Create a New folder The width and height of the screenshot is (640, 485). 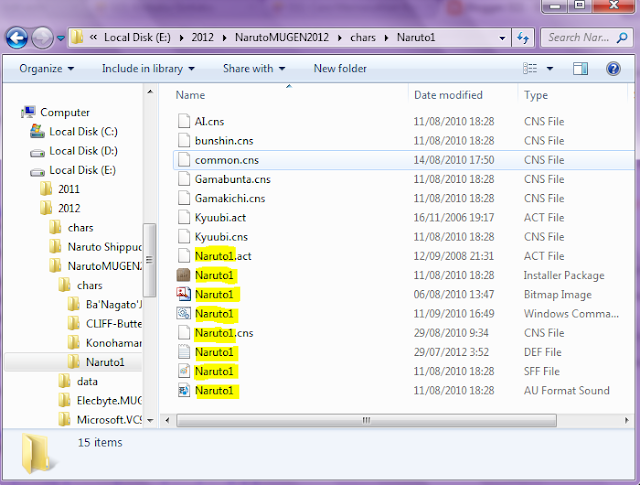pyautogui.click(x=340, y=69)
